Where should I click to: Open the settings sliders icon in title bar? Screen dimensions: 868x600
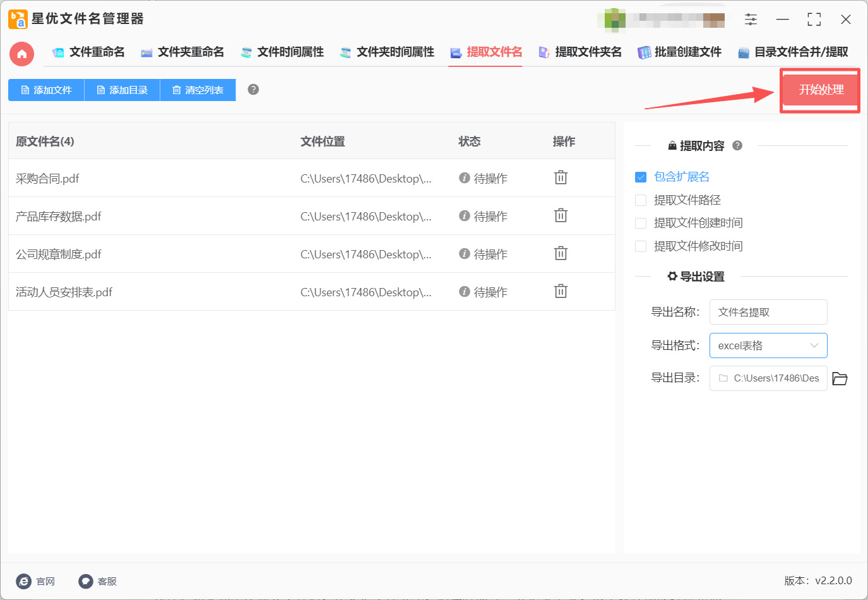click(751, 19)
